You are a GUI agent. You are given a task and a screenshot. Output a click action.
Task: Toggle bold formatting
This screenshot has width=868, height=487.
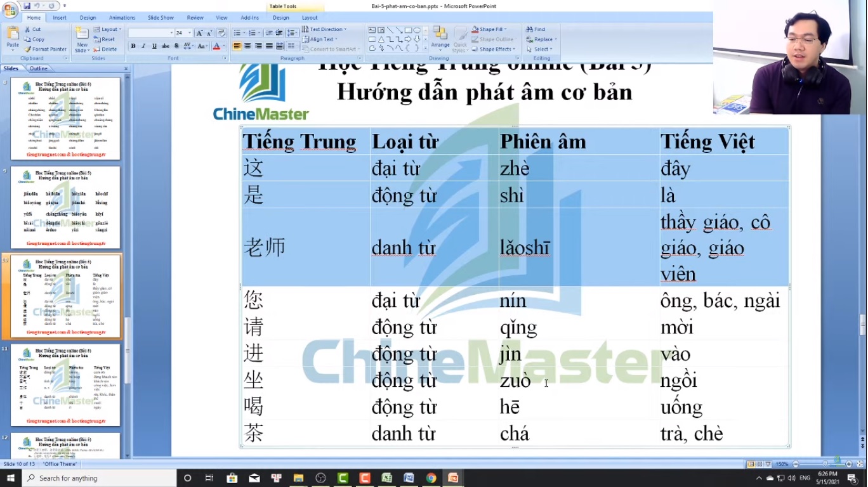[x=133, y=46]
